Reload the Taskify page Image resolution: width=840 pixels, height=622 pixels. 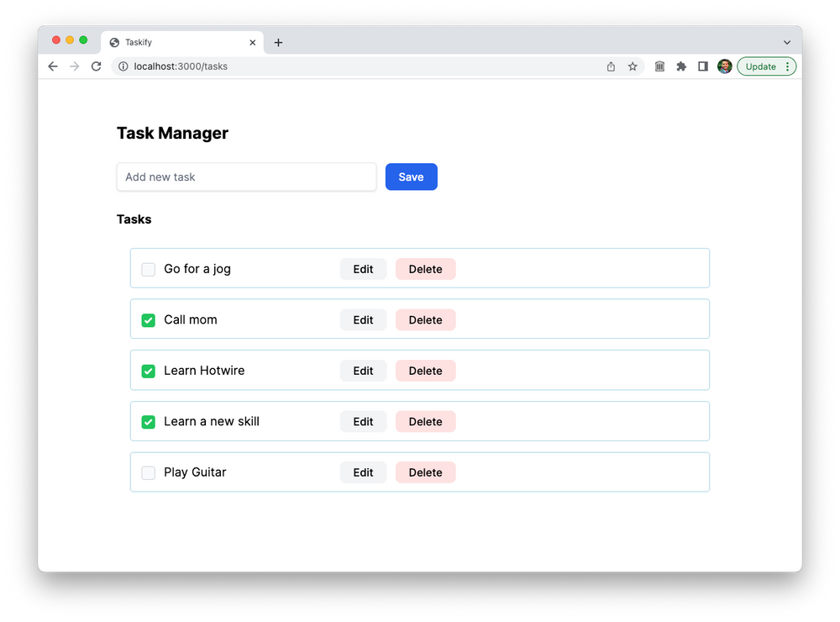pos(96,66)
